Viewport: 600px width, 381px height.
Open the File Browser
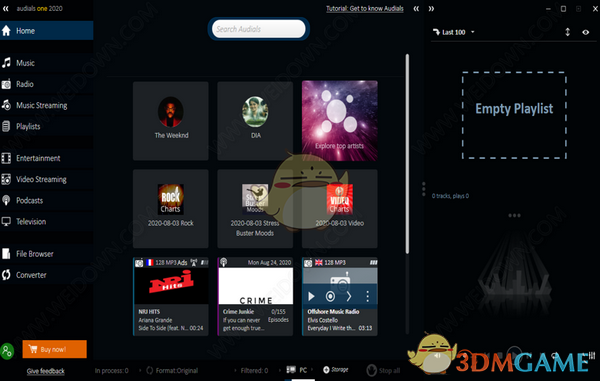point(46,254)
